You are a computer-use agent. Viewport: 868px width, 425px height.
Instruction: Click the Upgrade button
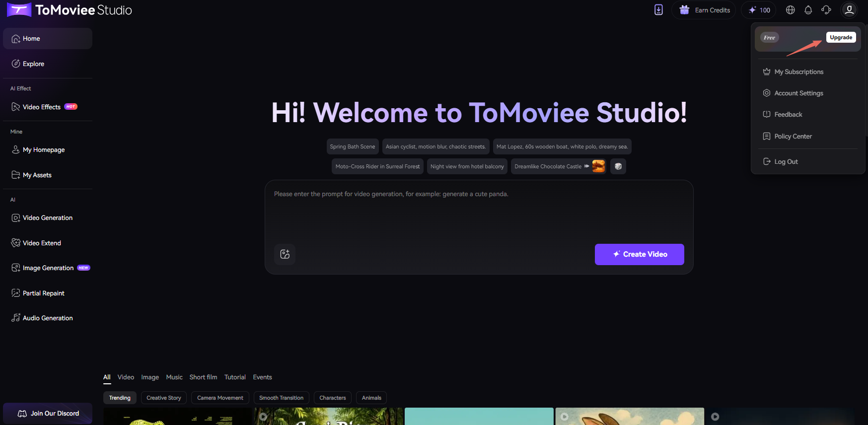point(841,37)
